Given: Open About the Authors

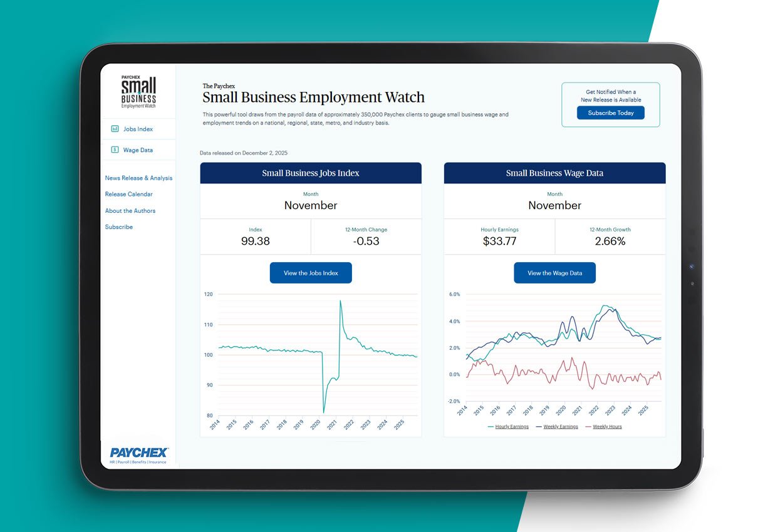Looking at the screenshot, I should coord(130,210).
